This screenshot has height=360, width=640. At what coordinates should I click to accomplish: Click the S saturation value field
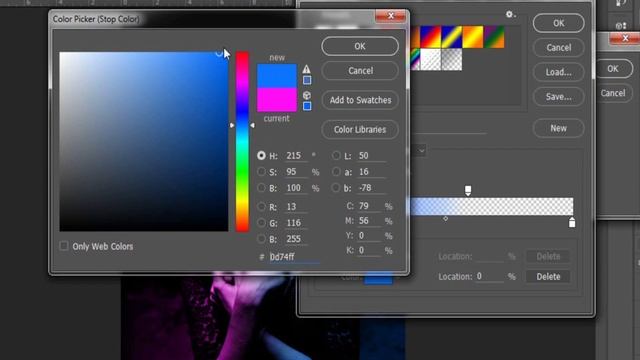click(x=296, y=172)
